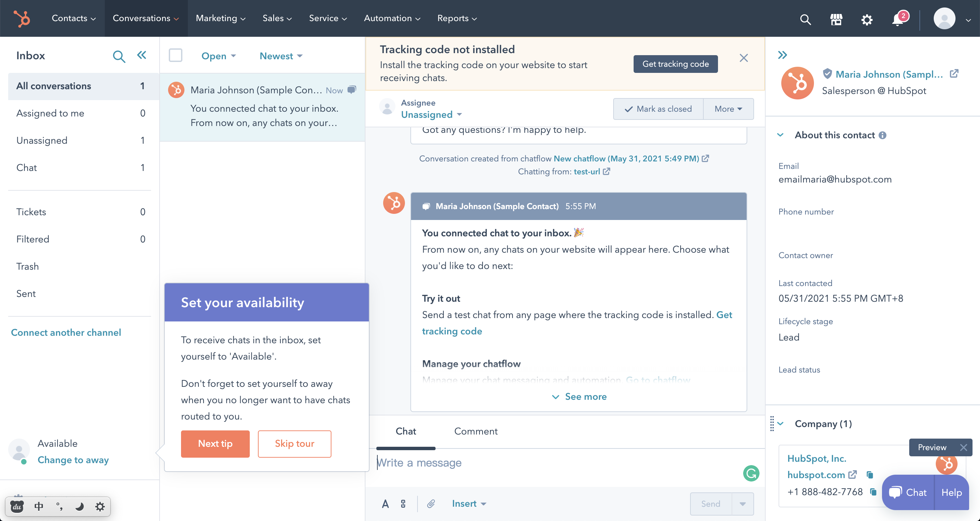
Task: Open the Maria Johnson conversation in the list
Action: pyautogui.click(x=262, y=107)
